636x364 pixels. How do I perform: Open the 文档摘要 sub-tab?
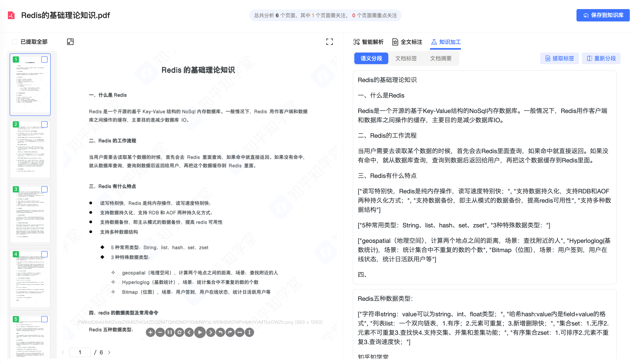click(x=440, y=58)
